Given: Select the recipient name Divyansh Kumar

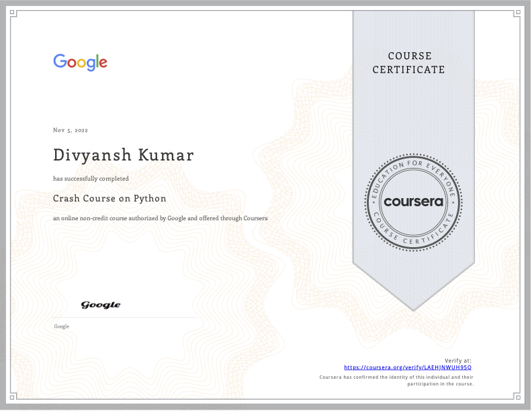Looking at the screenshot, I should (124, 155).
